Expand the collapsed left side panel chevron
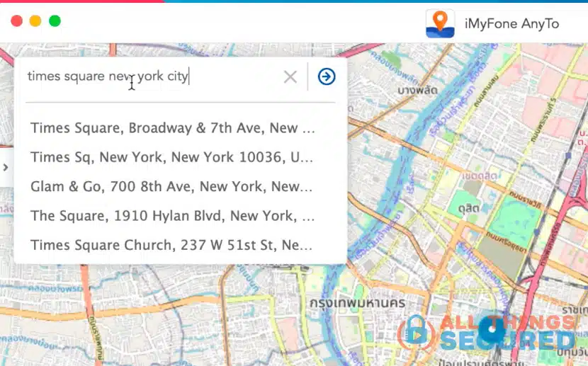The image size is (588, 366). [6, 168]
